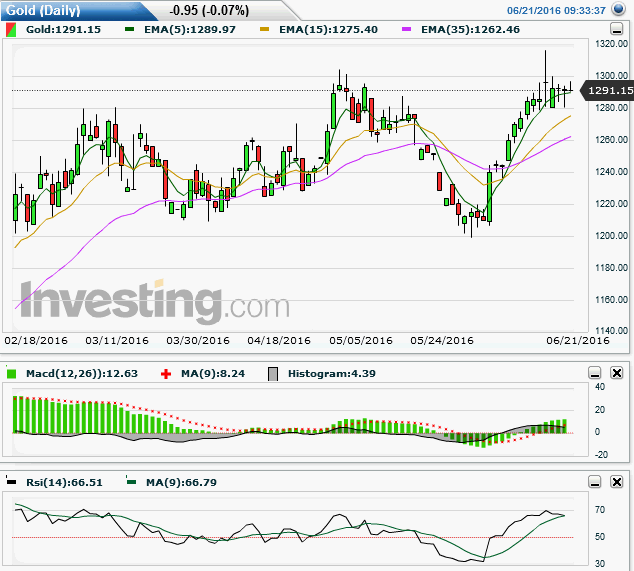Click the 1140.00 price axis label
The image size is (634, 571).
point(611,330)
